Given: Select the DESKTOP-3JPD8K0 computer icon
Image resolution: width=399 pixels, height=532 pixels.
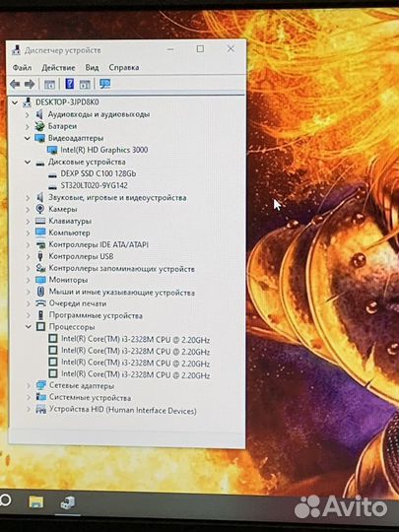Looking at the screenshot, I should pyautogui.click(x=28, y=102).
